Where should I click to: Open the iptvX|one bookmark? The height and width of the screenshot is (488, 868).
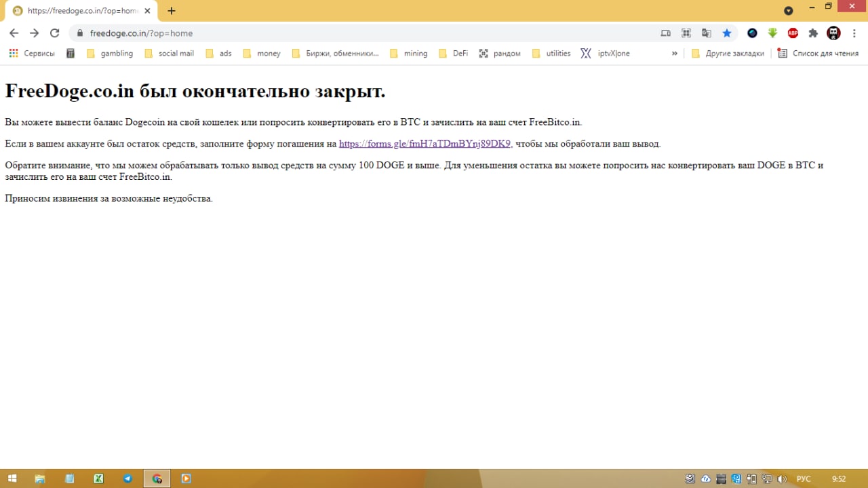605,53
